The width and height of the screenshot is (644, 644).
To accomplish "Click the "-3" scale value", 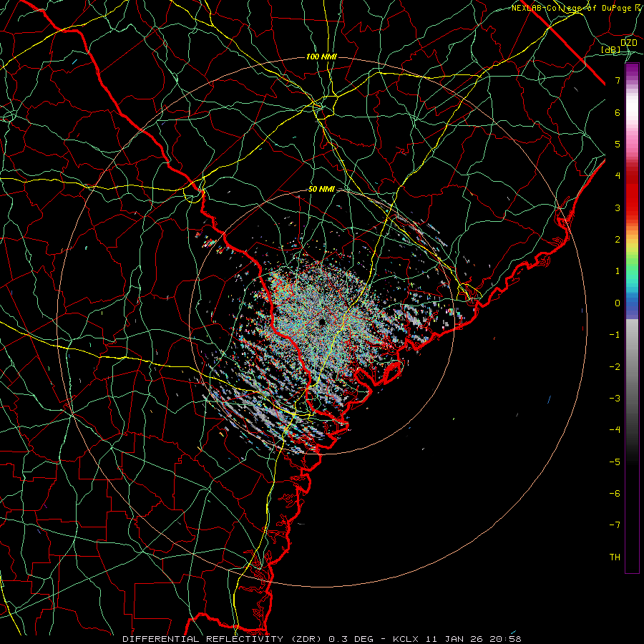I will [x=615, y=399].
